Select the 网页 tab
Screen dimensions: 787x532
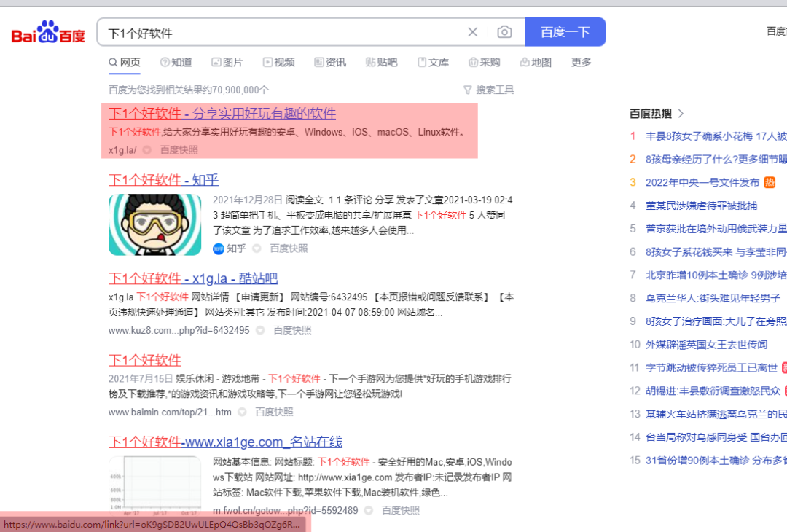pos(125,62)
